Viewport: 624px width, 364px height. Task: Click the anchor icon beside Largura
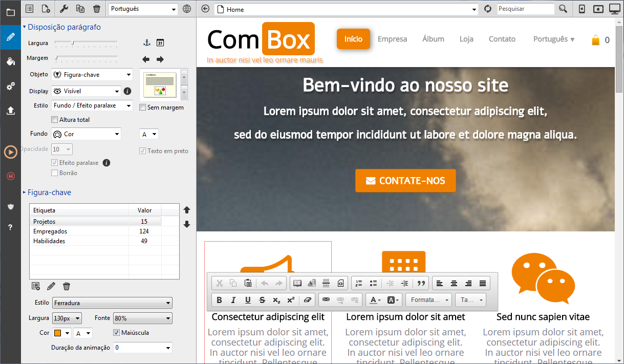(146, 43)
